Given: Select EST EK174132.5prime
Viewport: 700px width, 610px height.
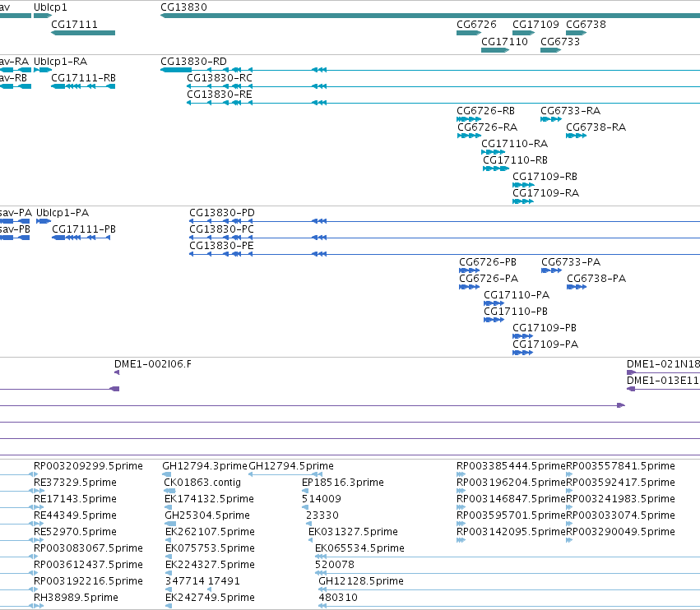Looking at the screenshot, I should pyautogui.click(x=210, y=499).
